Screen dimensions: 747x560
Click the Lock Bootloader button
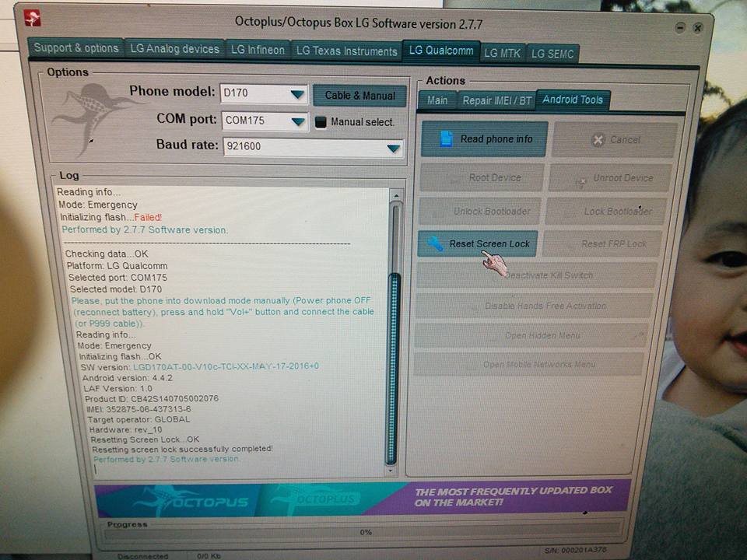point(605,211)
